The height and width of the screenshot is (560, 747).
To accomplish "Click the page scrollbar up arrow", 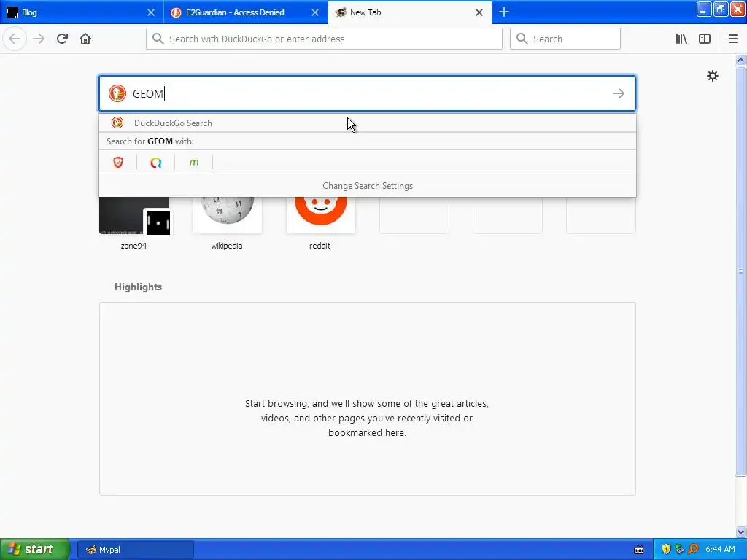I will (740, 60).
